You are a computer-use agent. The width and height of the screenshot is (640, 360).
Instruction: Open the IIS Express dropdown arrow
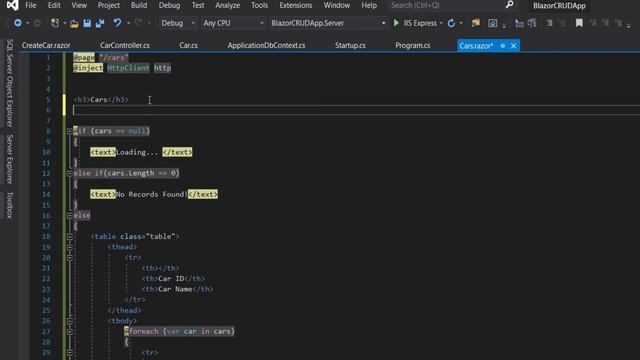tap(441, 23)
